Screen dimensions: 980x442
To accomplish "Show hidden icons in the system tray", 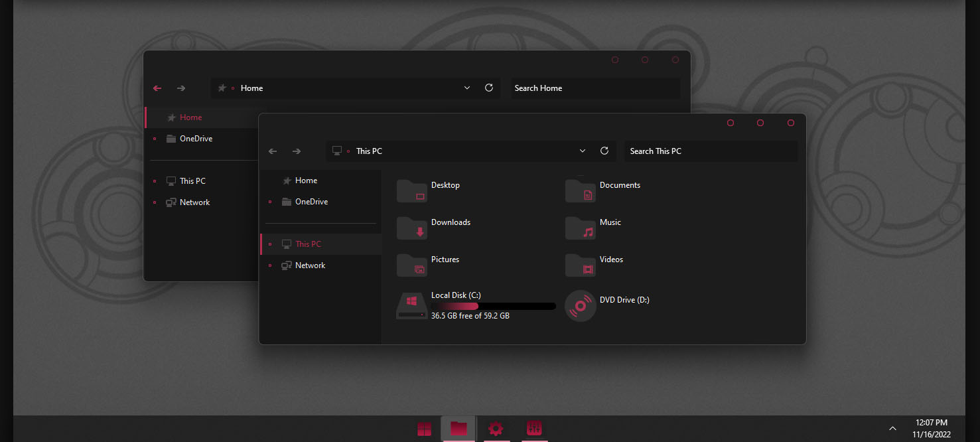I will pos(892,428).
